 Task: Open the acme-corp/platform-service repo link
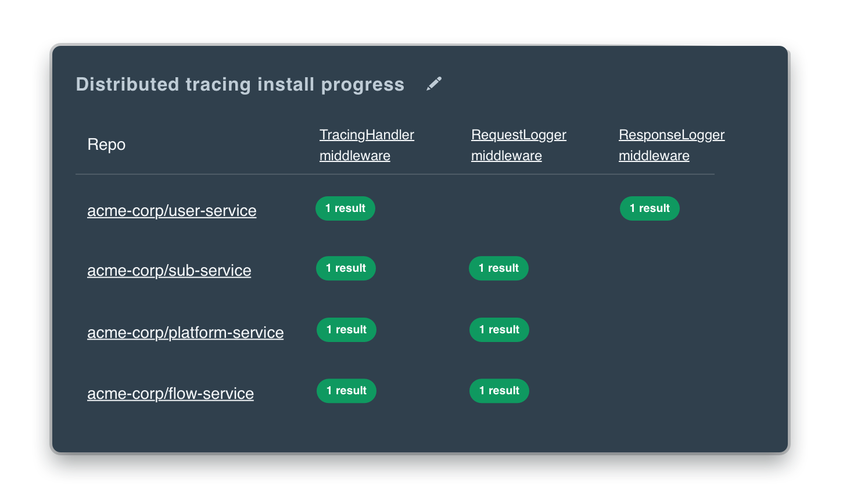185,332
